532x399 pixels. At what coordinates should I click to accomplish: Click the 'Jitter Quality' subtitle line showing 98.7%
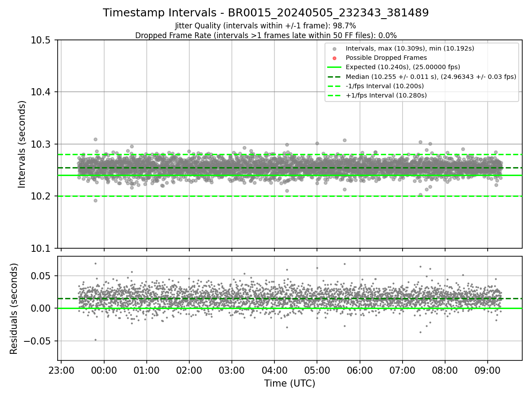coord(266,26)
